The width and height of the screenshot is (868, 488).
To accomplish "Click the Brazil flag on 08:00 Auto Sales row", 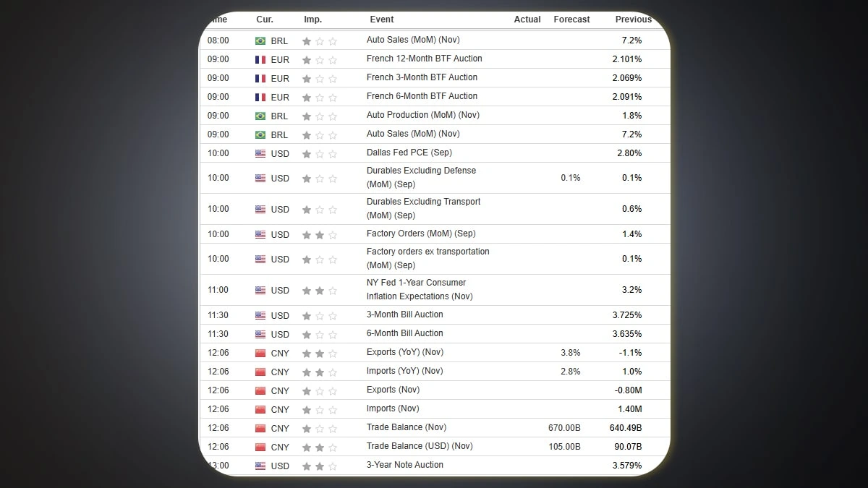I will [x=260, y=41].
